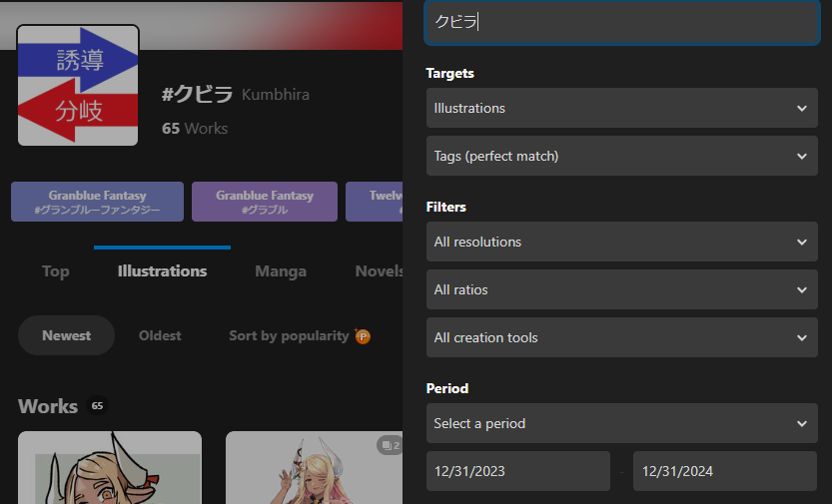Click the Works 65 section heading

pyautogui.click(x=63, y=406)
